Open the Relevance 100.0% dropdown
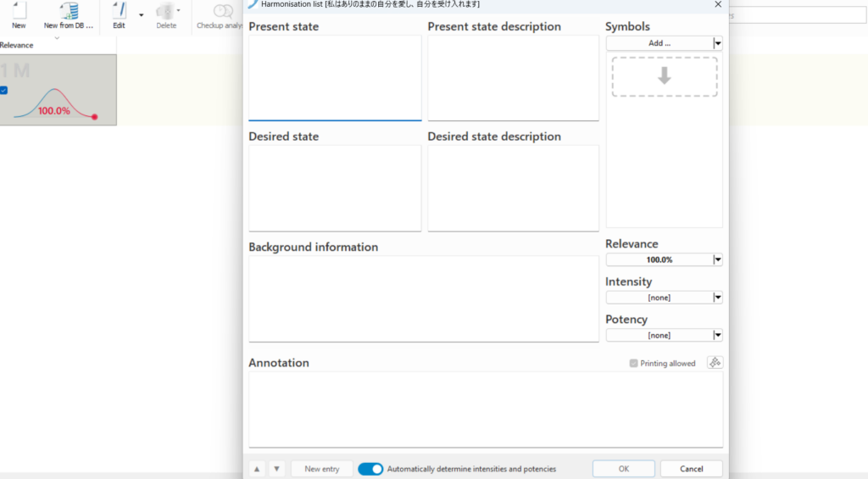The width and height of the screenshot is (868, 479). (x=718, y=260)
